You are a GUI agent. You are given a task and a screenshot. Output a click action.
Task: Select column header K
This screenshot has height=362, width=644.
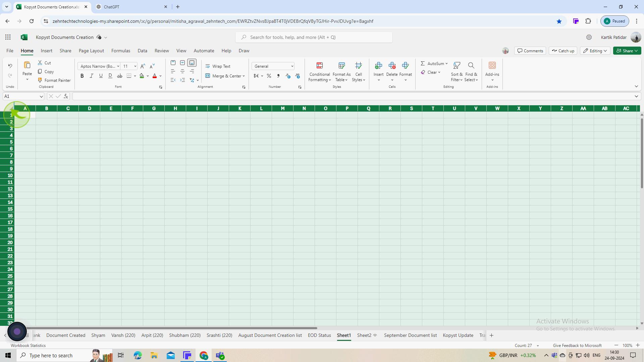[x=240, y=108]
